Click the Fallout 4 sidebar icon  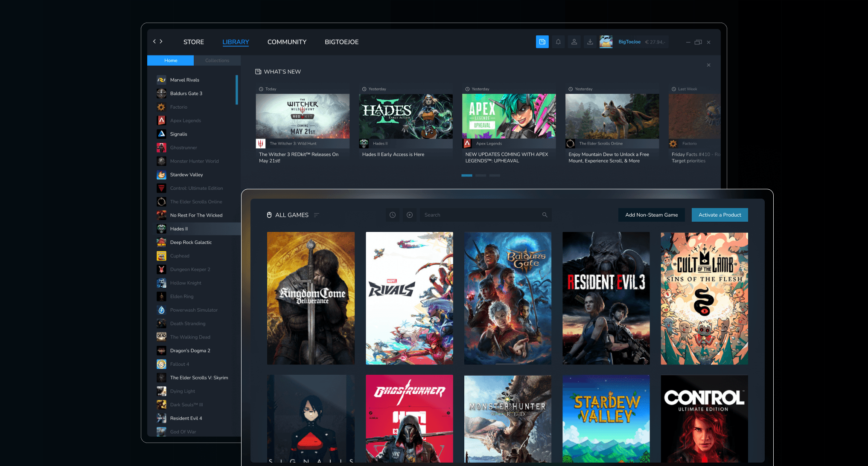click(x=161, y=364)
